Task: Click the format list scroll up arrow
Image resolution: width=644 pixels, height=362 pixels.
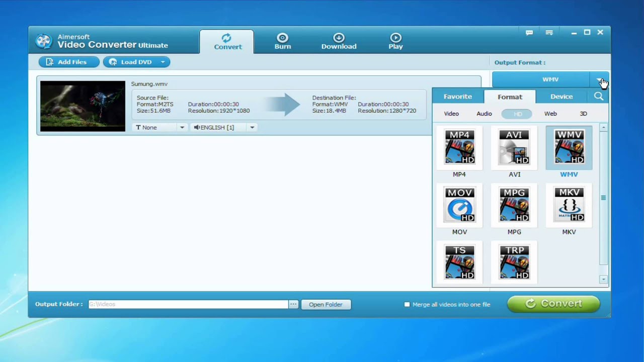Action: (x=603, y=128)
